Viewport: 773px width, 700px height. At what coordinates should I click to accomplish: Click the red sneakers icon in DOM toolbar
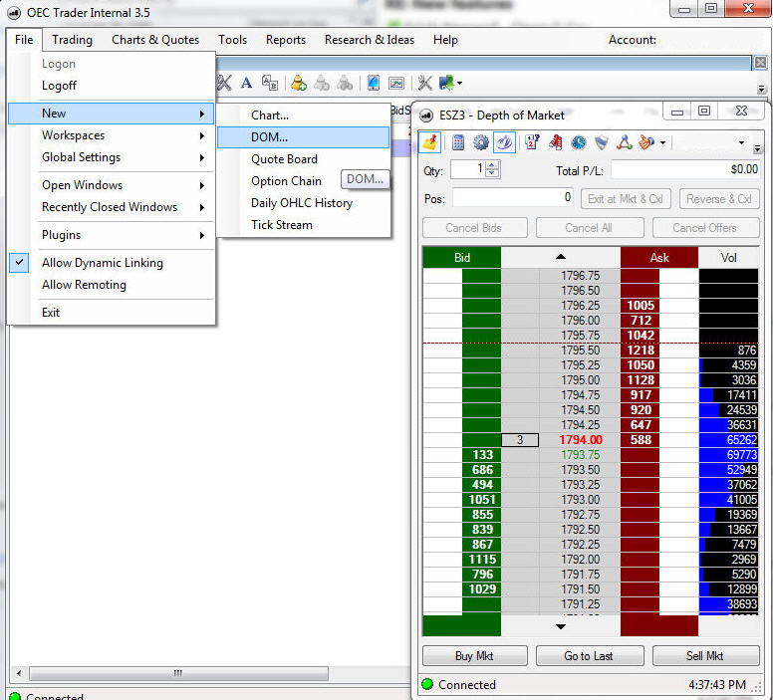pyautogui.click(x=556, y=143)
